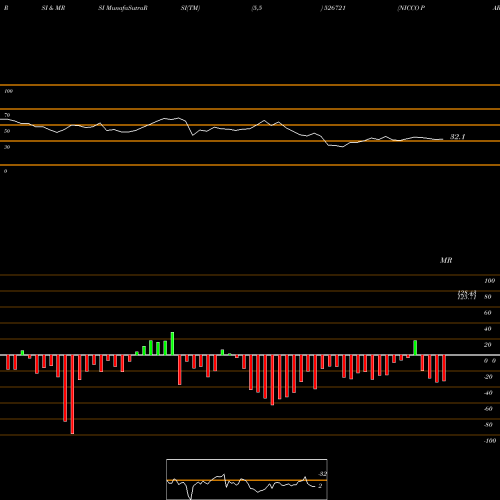Click the '-40' label on the MR axis
This screenshot has height=500, width=500.
coord(488,393)
